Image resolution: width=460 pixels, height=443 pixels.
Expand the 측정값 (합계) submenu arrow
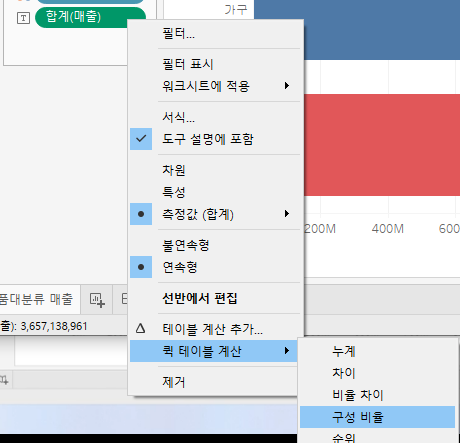click(287, 214)
